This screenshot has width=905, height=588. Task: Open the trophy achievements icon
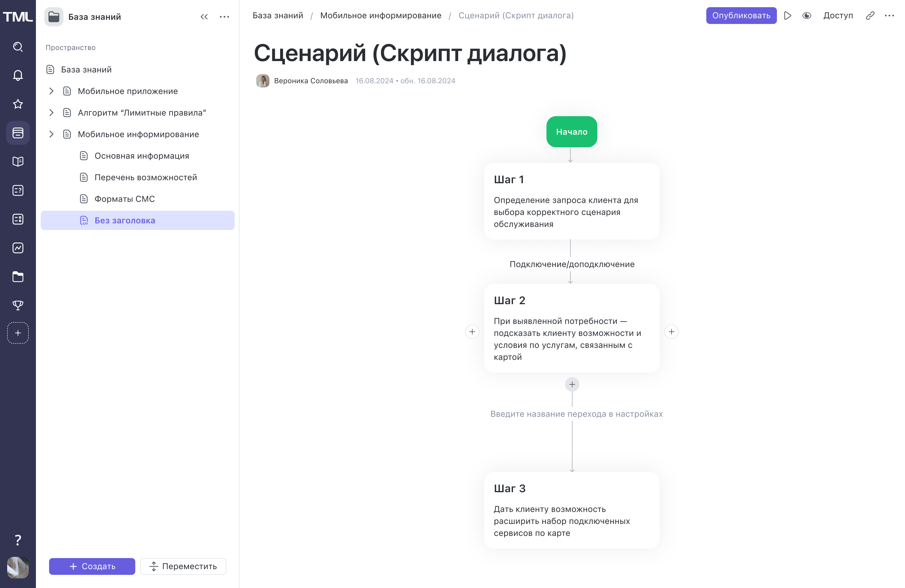[x=18, y=305]
